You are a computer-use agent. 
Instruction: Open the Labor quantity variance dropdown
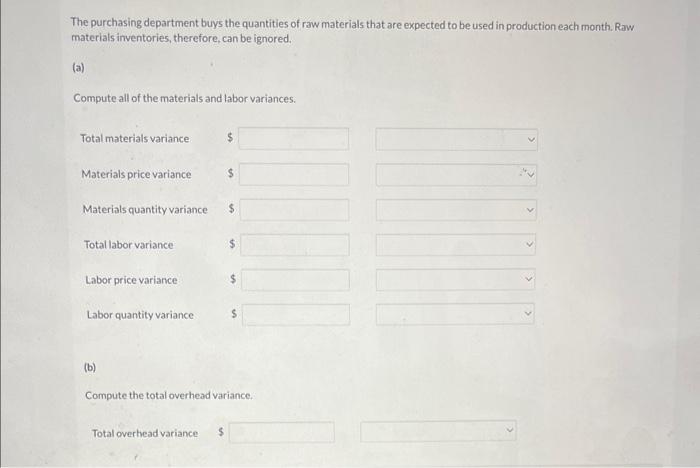coord(455,314)
